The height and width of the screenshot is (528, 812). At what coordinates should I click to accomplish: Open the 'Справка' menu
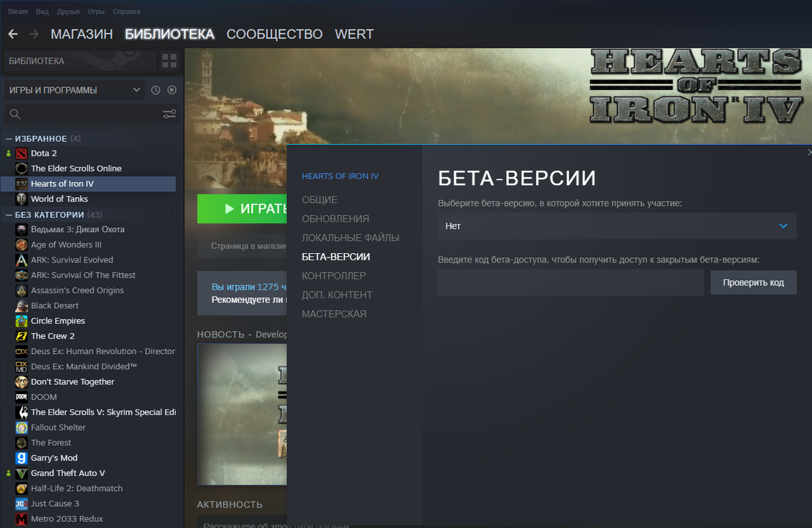[x=127, y=12]
